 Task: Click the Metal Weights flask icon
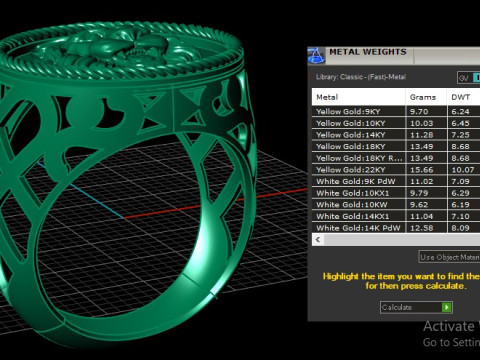(316, 56)
